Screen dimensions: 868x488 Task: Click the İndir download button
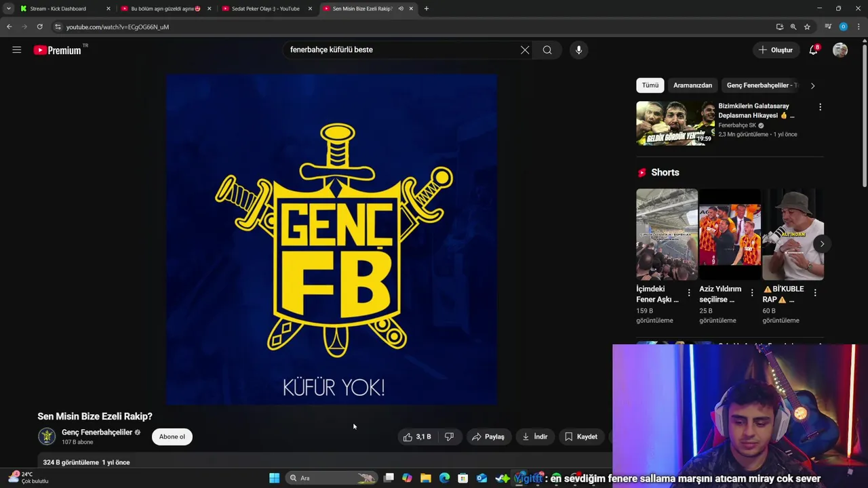[x=535, y=436]
